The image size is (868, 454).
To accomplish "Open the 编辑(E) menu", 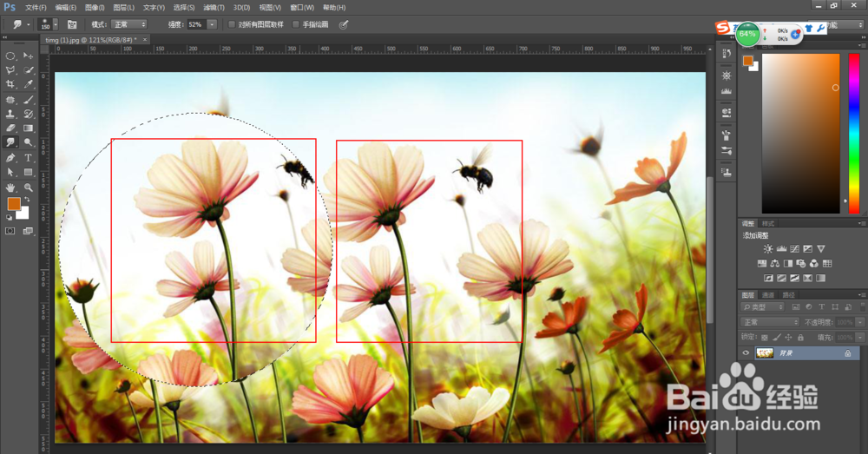I will click(66, 8).
